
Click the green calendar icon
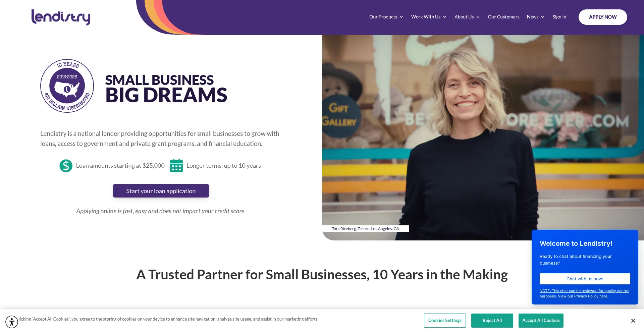(176, 166)
